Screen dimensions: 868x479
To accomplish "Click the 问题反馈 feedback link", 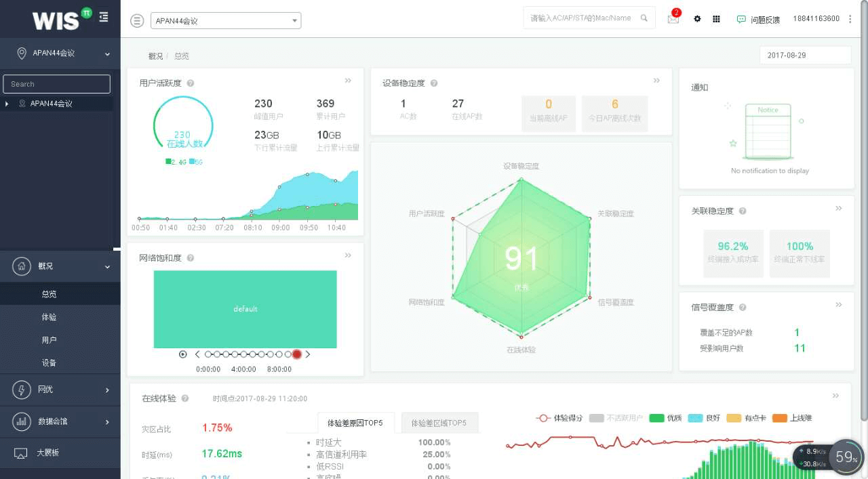I will [758, 20].
